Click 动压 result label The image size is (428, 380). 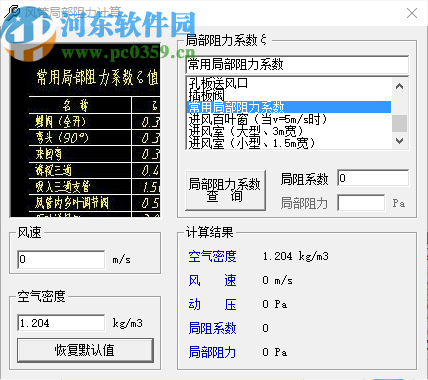pyautogui.click(x=212, y=304)
